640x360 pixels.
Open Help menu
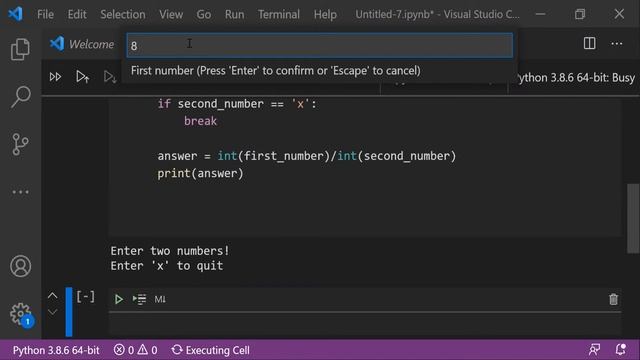[x=325, y=14]
